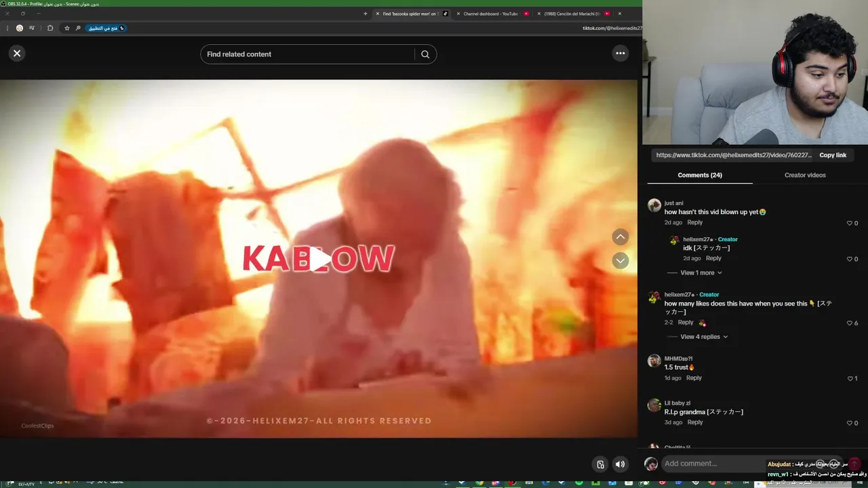Switch to Comments (24) tab
The height and width of the screenshot is (488, 868).
700,175
